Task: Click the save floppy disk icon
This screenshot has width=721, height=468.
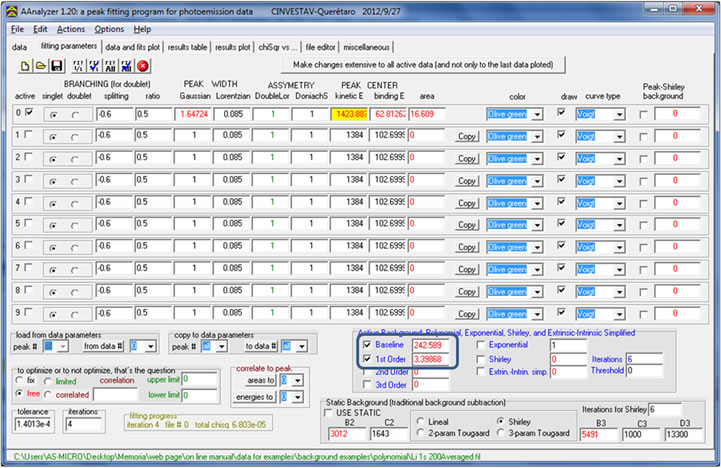Action: (x=59, y=65)
